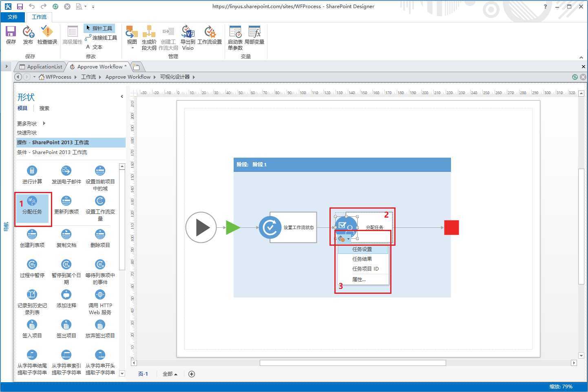
Task: Export workflow with 导出到 Visio
Action: coord(188,37)
